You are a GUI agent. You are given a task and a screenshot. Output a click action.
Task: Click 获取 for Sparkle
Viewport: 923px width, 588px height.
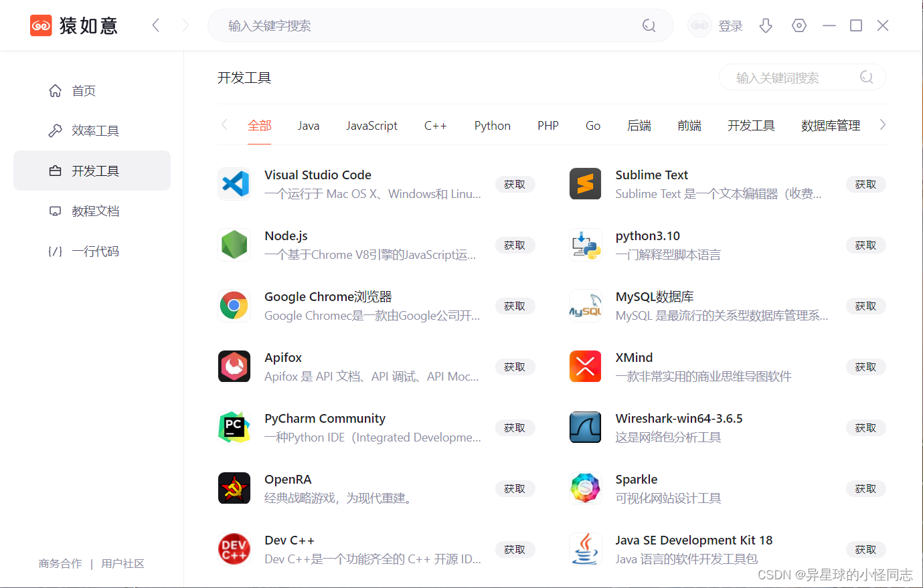865,489
